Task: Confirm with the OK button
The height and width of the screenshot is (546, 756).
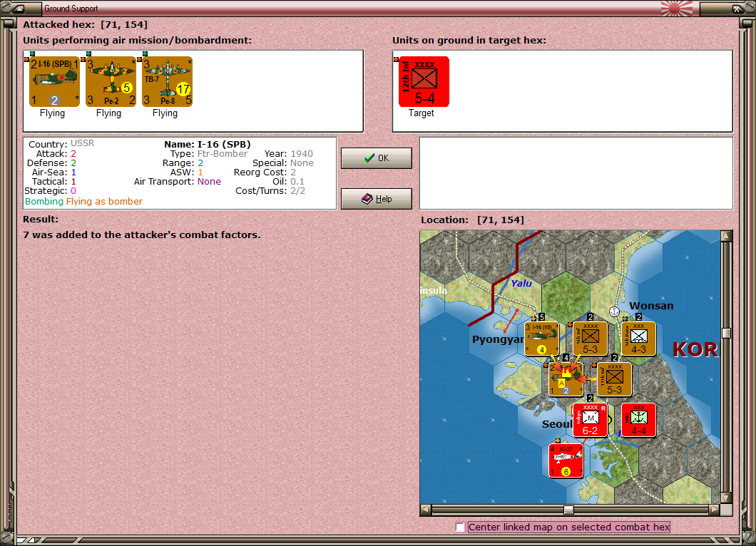Action: 377,158
